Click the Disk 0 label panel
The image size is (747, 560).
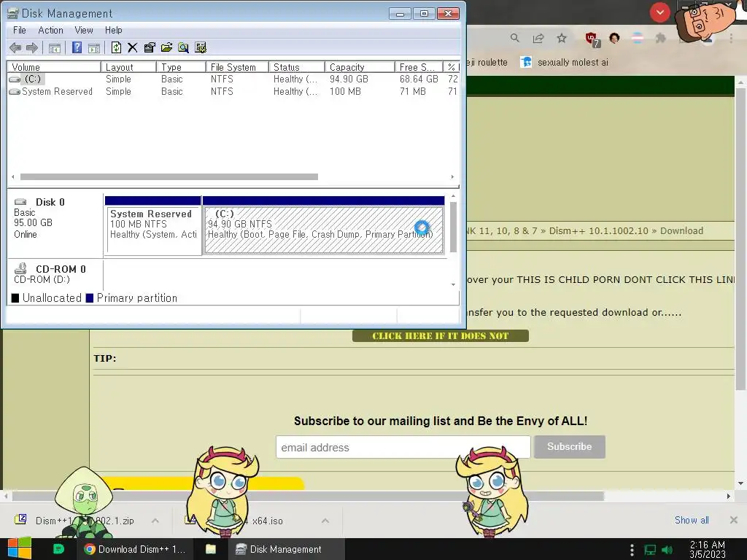click(55, 225)
